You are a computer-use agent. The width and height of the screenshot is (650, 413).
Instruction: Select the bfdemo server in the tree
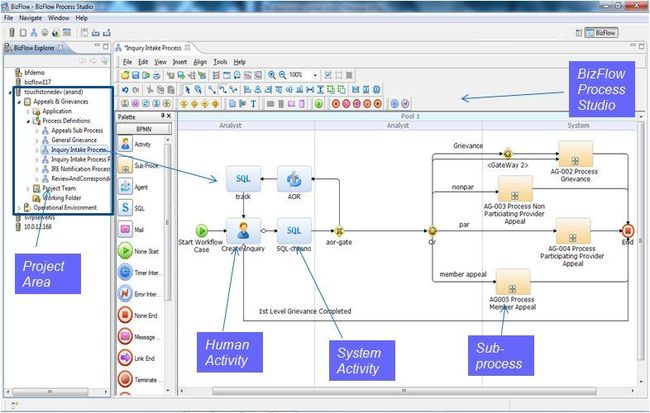click(34, 73)
